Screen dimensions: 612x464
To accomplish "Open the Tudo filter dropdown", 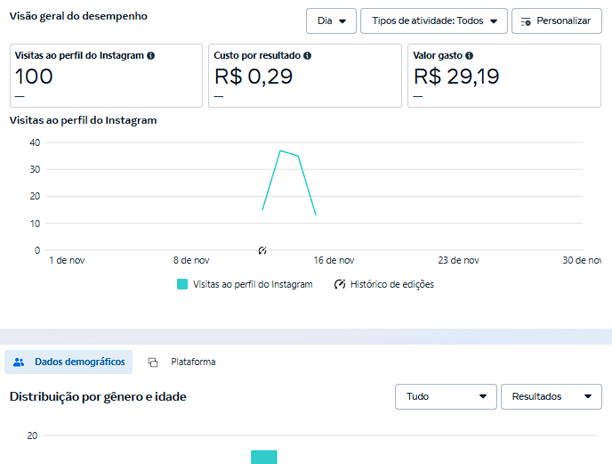I will click(446, 397).
